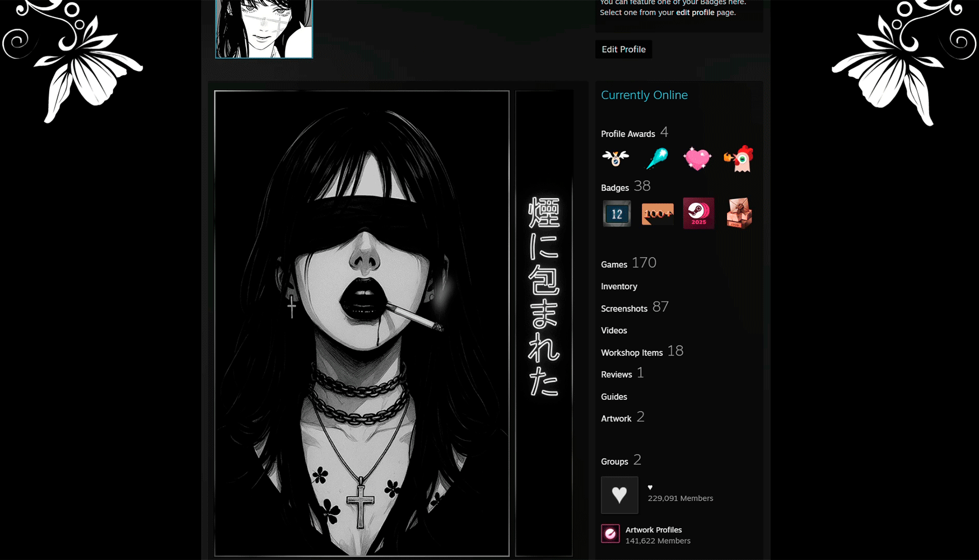Click the 229,091 Members text
Screen dimensions: 979x560
pos(680,498)
